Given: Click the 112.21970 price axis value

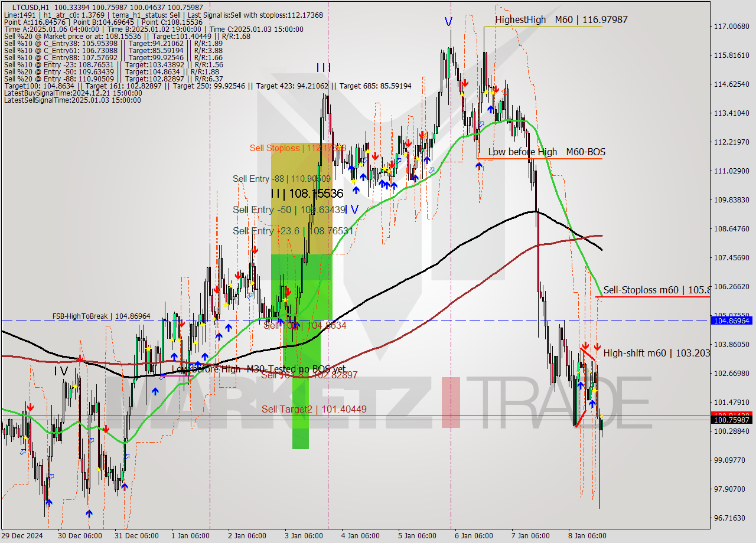Looking at the screenshot, I should point(731,142).
